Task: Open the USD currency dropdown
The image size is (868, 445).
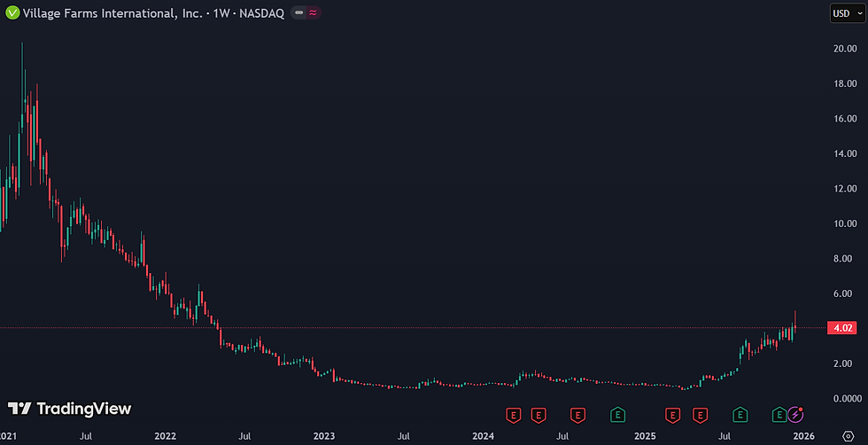Action: pyautogui.click(x=847, y=13)
